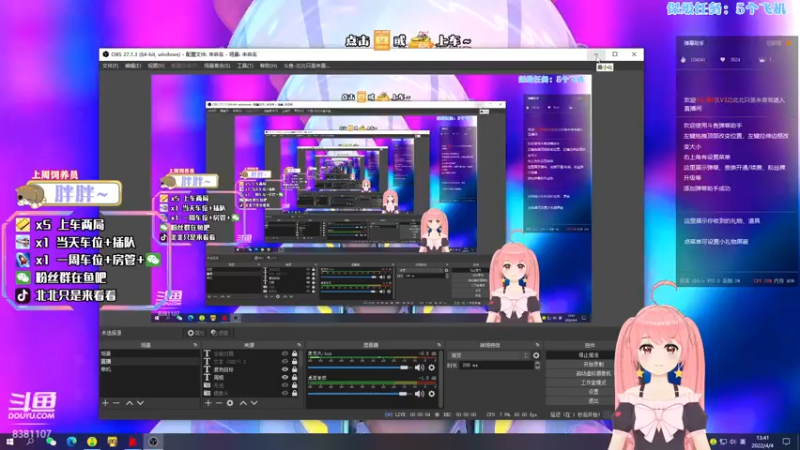Viewport: 800px width, 450px height.
Task: Open the red app icon in taskbar
Action: point(133,441)
